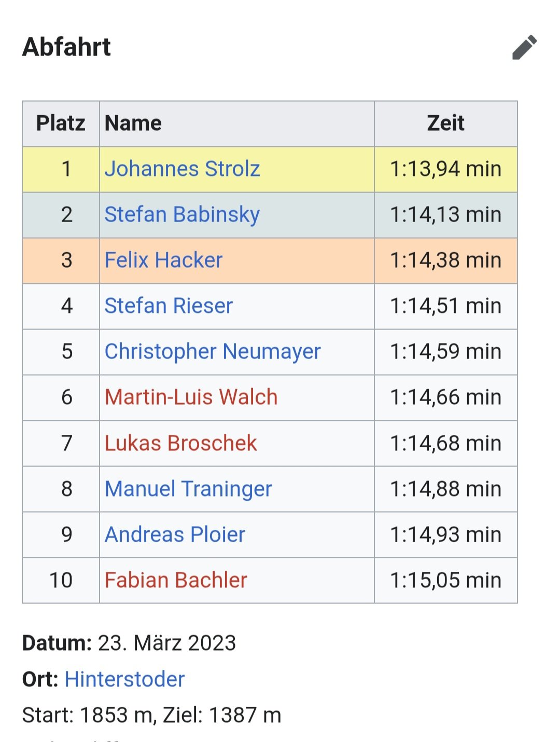Click the date text 23. März 2023
The width and height of the screenshot is (560, 742).
(166, 643)
